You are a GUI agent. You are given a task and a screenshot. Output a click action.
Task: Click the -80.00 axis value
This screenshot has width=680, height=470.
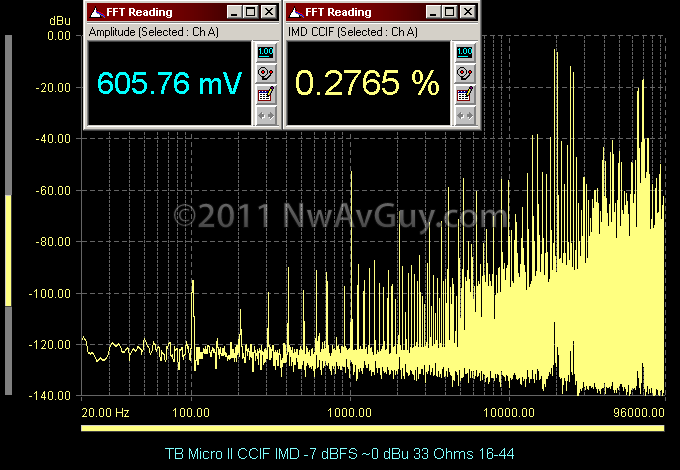pyautogui.click(x=53, y=242)
